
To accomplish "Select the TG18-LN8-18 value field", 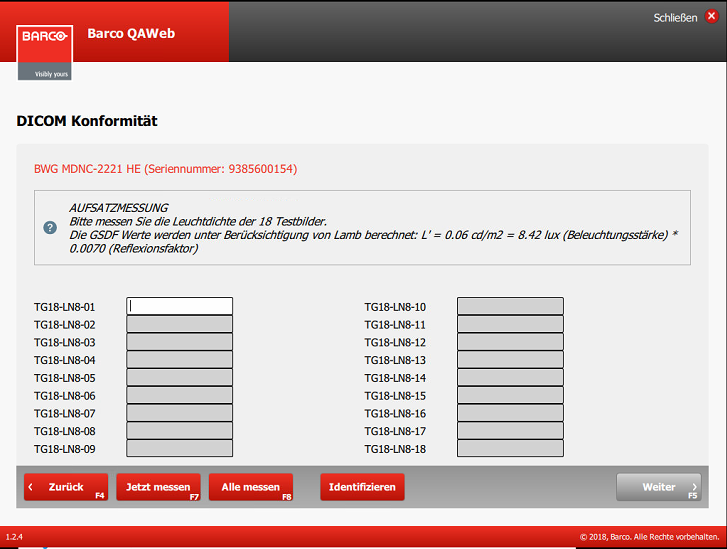I will 510,448.
